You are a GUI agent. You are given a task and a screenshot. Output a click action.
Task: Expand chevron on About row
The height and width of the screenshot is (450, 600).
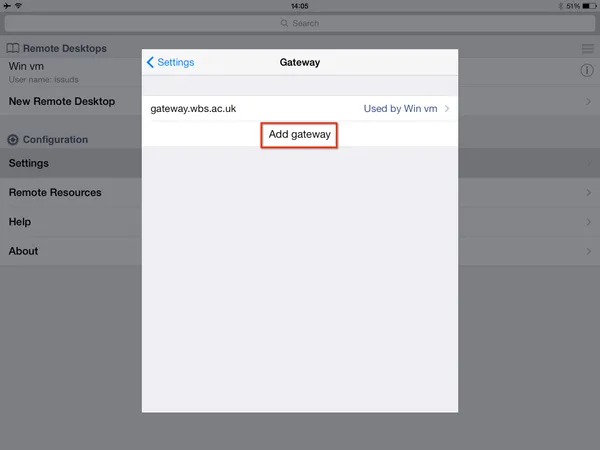[589, 251]
